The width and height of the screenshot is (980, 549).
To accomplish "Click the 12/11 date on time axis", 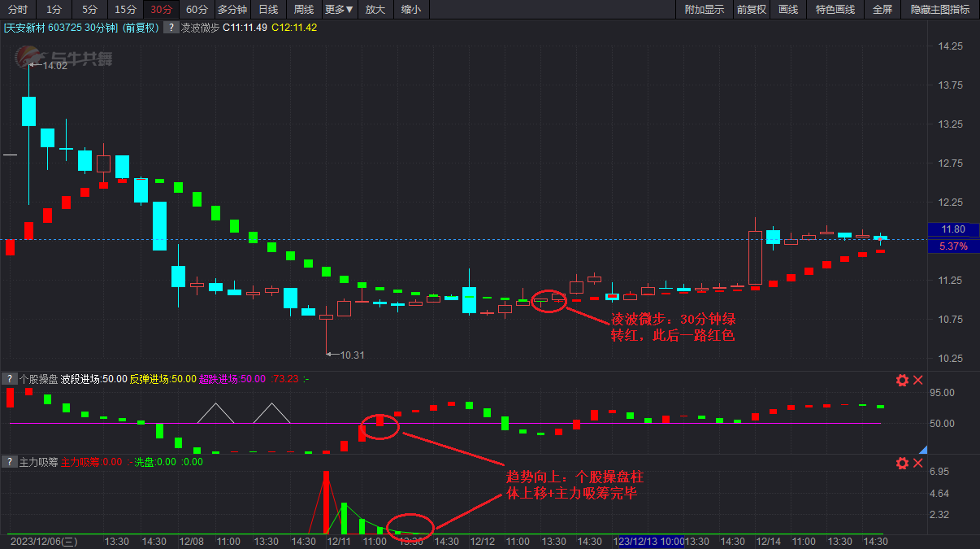I will (338, 541).
